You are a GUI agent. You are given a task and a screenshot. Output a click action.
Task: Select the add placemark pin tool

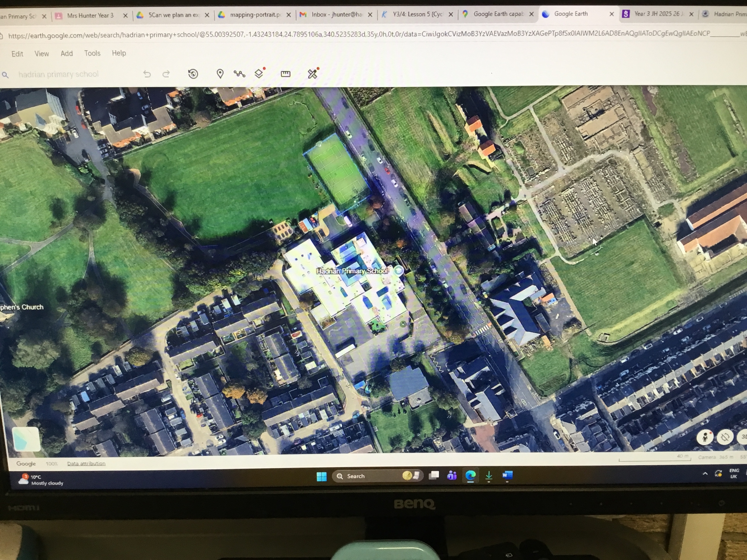click(x=220, y=74)
